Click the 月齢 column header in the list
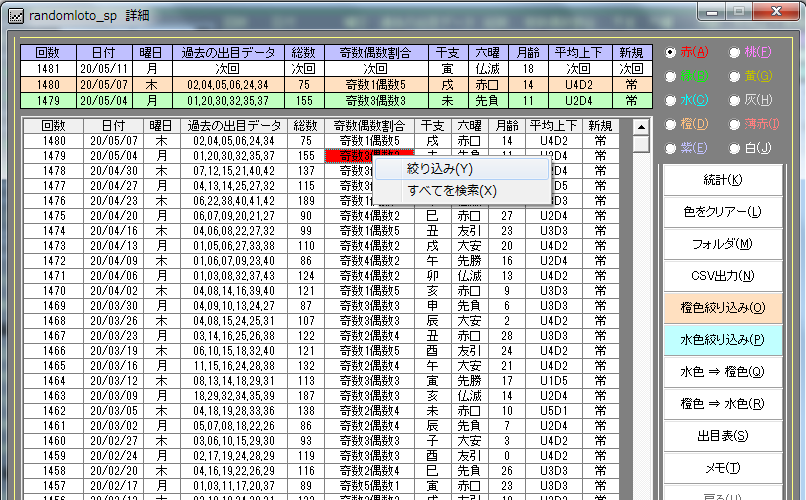The height and width of the screenshot is (500, 806). 507,126
